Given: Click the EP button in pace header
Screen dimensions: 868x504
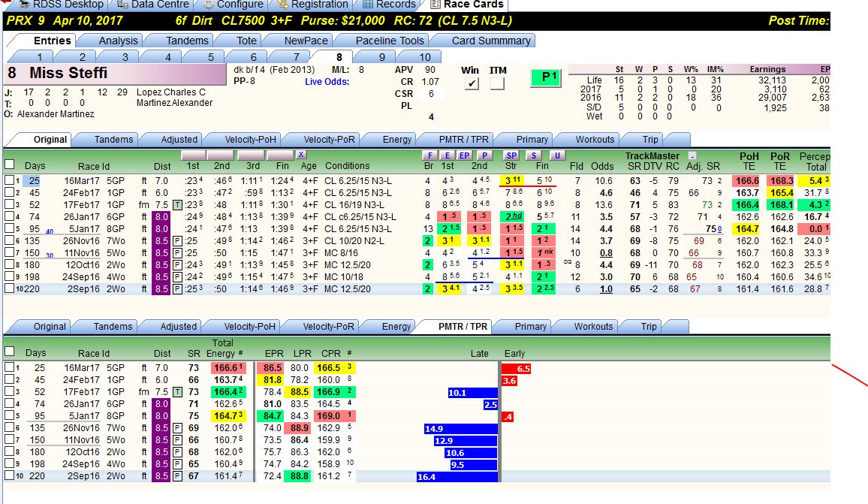Looking at the screenshot, I should coord(465,155).
